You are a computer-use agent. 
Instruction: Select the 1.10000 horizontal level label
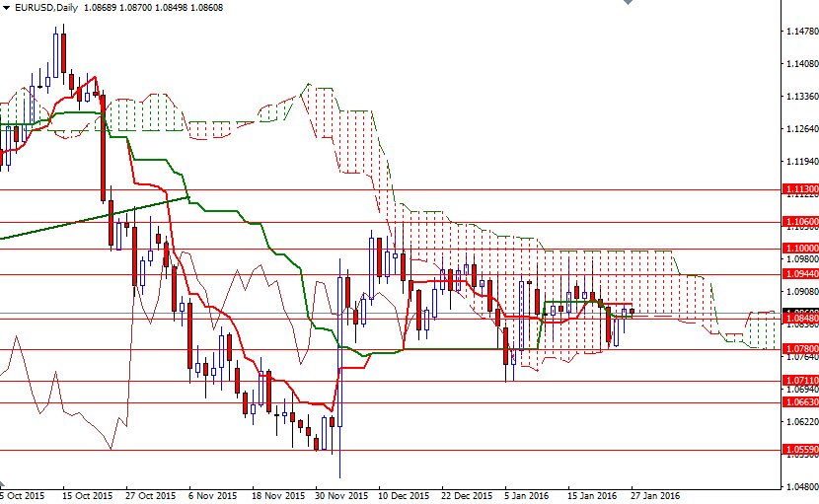(x=801, y=249)
